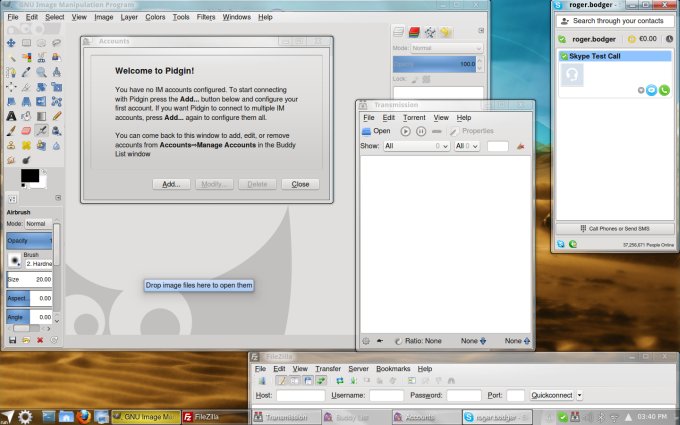Click the Open torrent icon in Transmission
The image size is (680, 425).
(367, 131)
